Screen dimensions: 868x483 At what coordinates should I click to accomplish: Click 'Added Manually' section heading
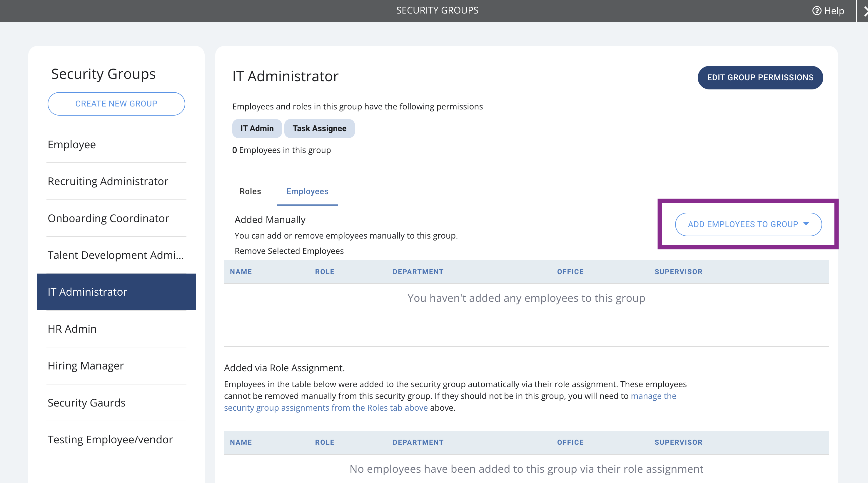(270, 220)
